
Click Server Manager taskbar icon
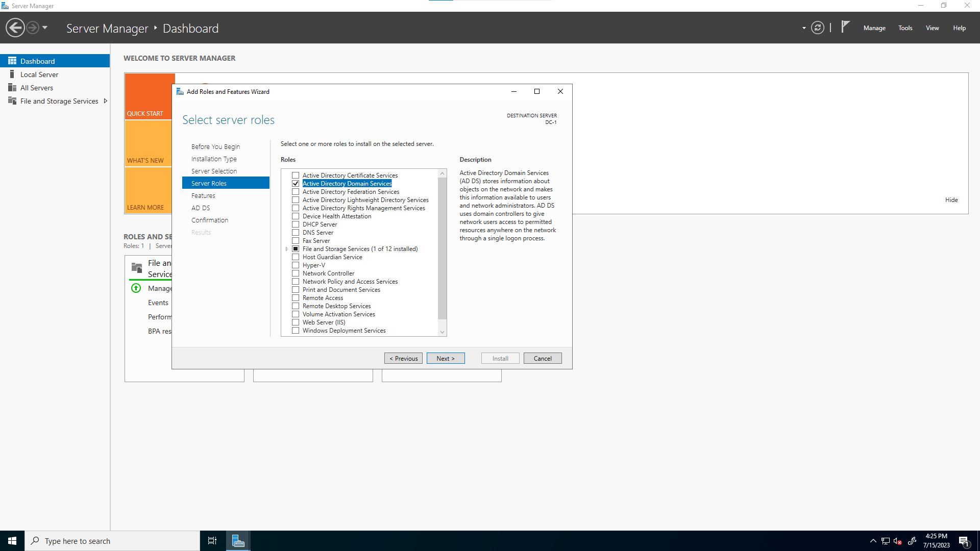click(x=238, y=541)
